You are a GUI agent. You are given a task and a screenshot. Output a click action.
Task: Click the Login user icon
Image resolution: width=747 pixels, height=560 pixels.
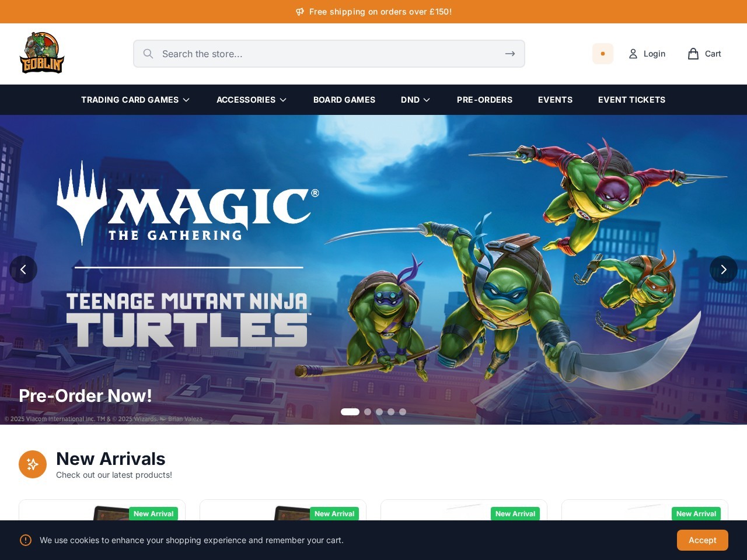(633, 54)
